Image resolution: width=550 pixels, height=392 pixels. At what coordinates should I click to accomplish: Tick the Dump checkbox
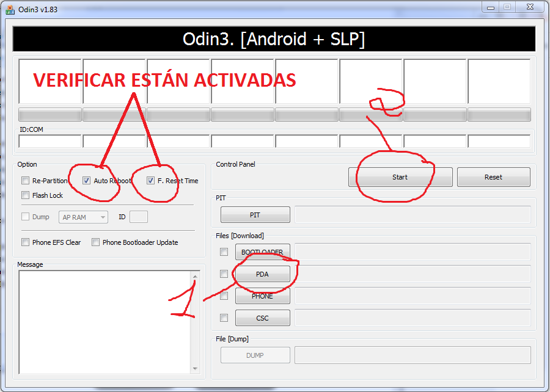[25, 217]
